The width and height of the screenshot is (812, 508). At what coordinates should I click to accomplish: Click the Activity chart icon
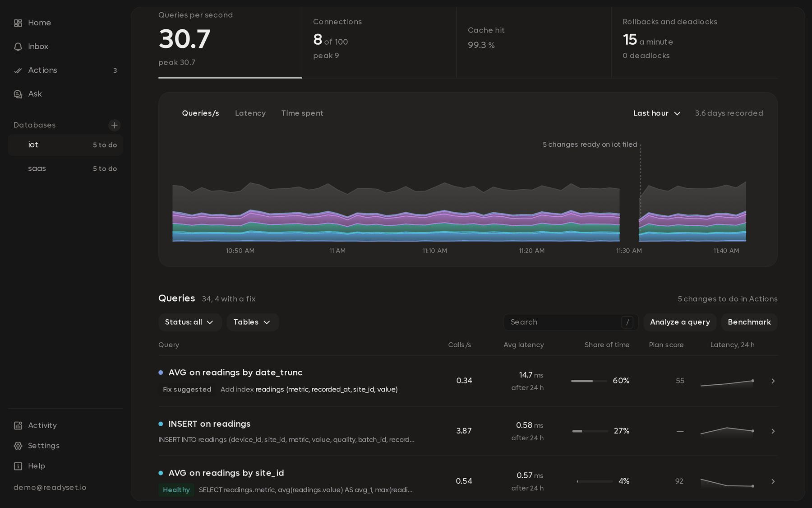[x=18, y=425]
